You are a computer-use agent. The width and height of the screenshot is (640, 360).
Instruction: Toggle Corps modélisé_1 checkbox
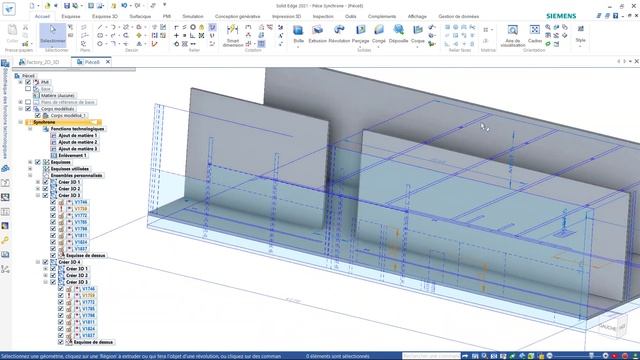tap(38, 116)
